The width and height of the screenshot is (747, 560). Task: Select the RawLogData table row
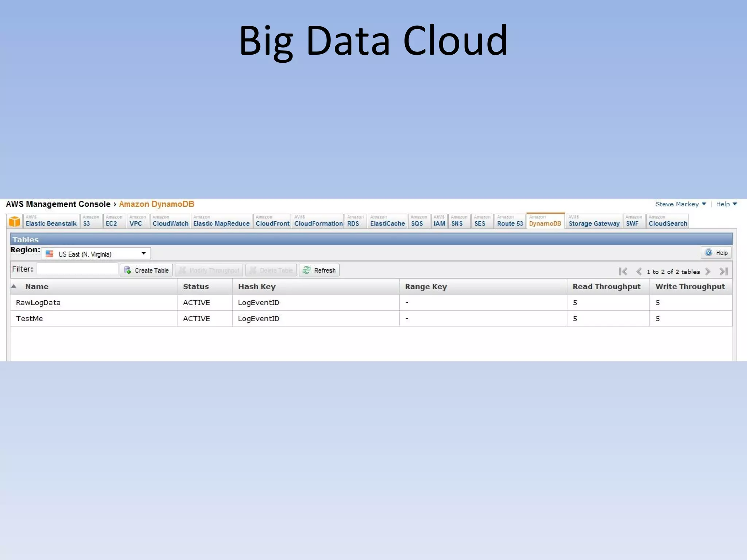[x=371, y=303]
